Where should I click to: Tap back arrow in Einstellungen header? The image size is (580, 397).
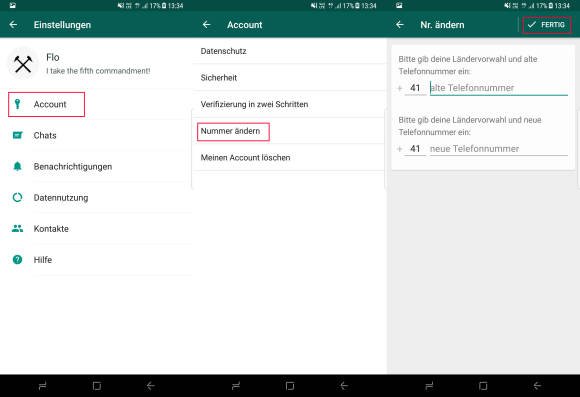[x=13, y=25]
